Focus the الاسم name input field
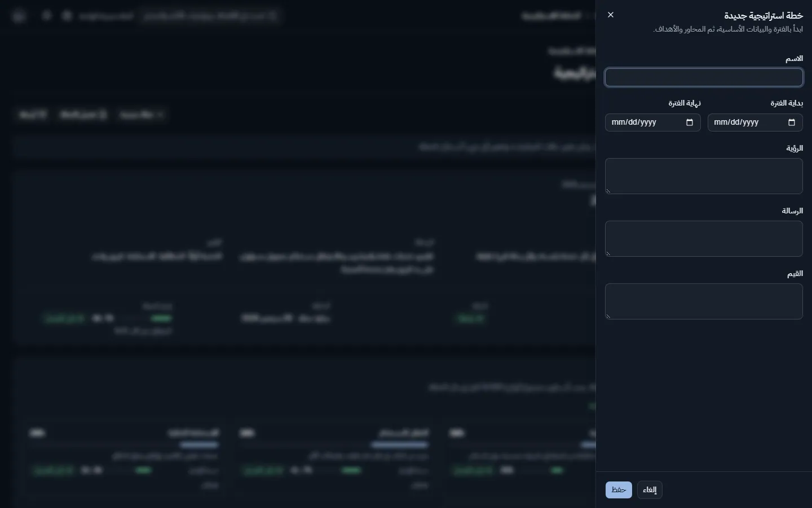This screenshot has width=812, height=508. click(x=704, y=77)
